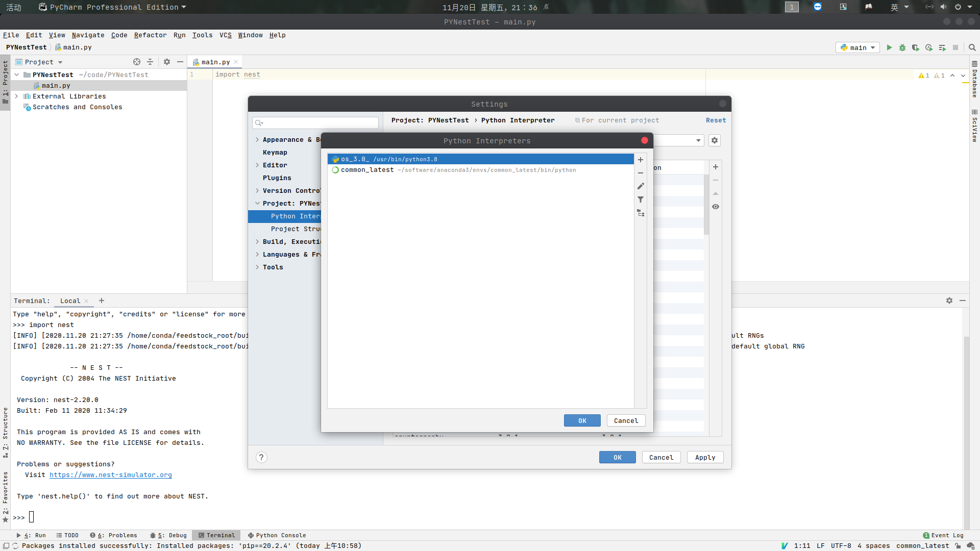Open the main run configuration dropdown
The image size is (980, 551).
[x=872, y=47]
